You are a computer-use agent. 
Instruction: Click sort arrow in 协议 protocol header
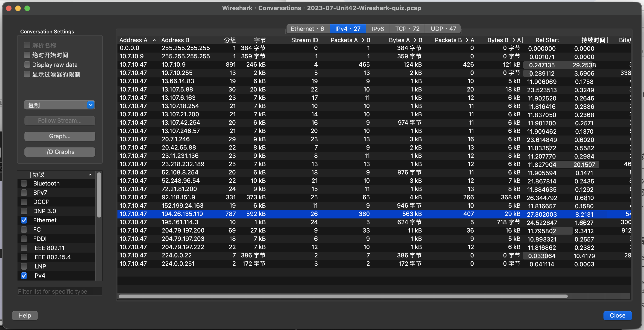(x=90, y=175)
